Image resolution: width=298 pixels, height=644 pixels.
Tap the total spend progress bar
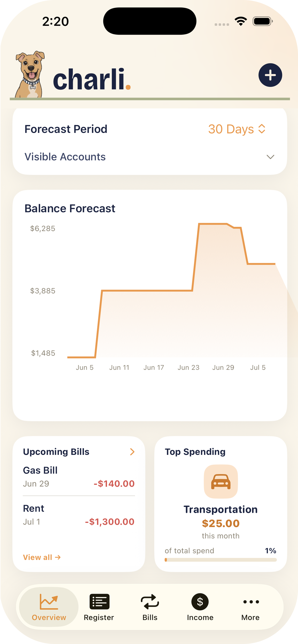point(221,560)
